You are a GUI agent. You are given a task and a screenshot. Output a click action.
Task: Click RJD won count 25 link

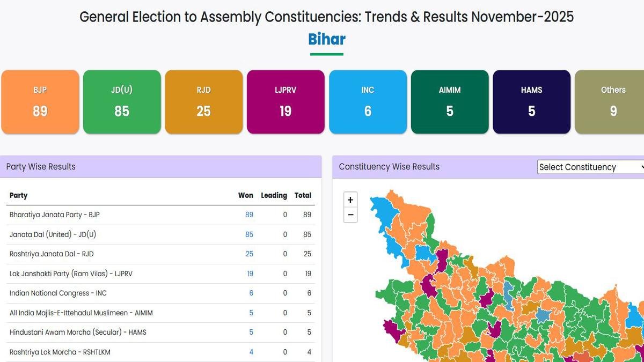(249, 254)
